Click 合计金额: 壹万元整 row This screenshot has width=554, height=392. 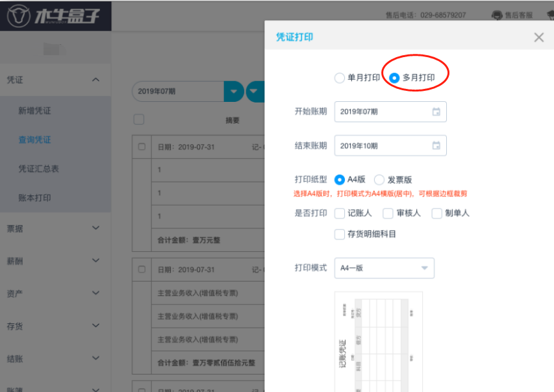click(208, 240)
